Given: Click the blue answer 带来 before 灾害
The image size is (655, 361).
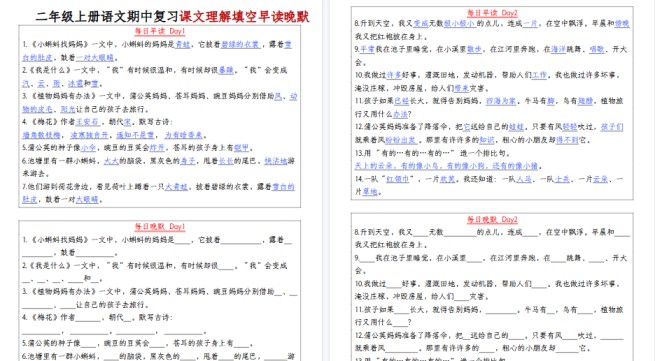Looking at the screenshot, I should pos(462,88).
